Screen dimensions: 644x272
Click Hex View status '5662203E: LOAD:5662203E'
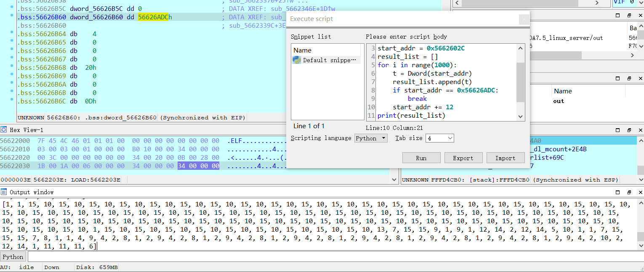pos(77,180)
